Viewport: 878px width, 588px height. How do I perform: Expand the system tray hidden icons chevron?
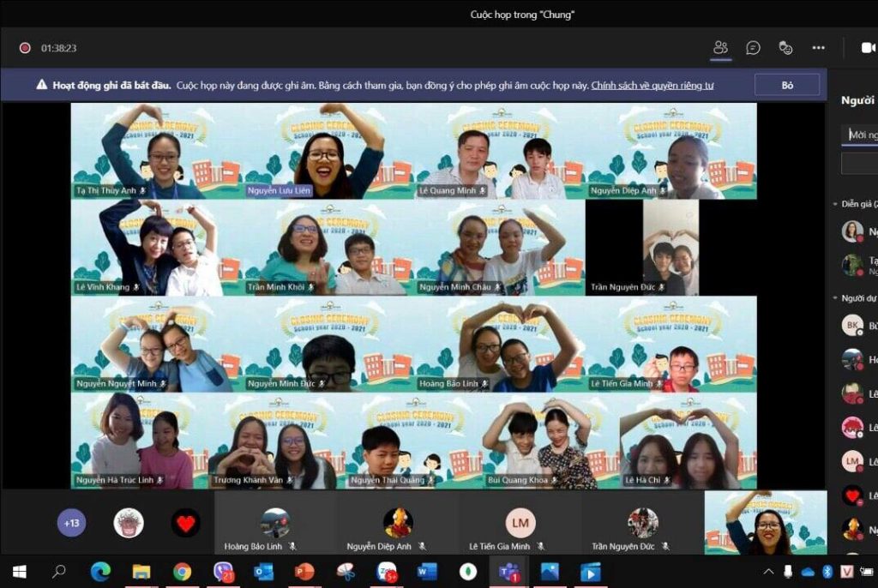[x=768, y=572]
